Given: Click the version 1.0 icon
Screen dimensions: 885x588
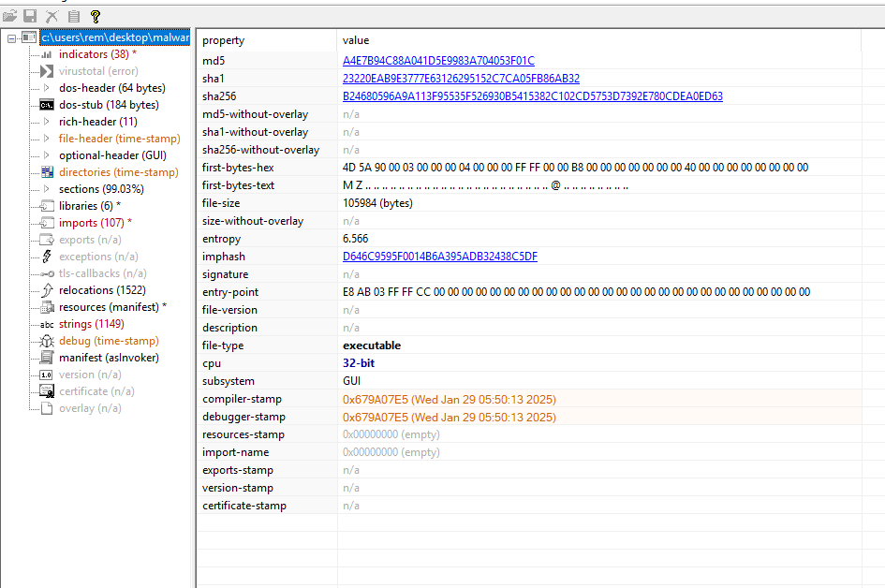Looking at the screenshot, I should click(47, 375).
